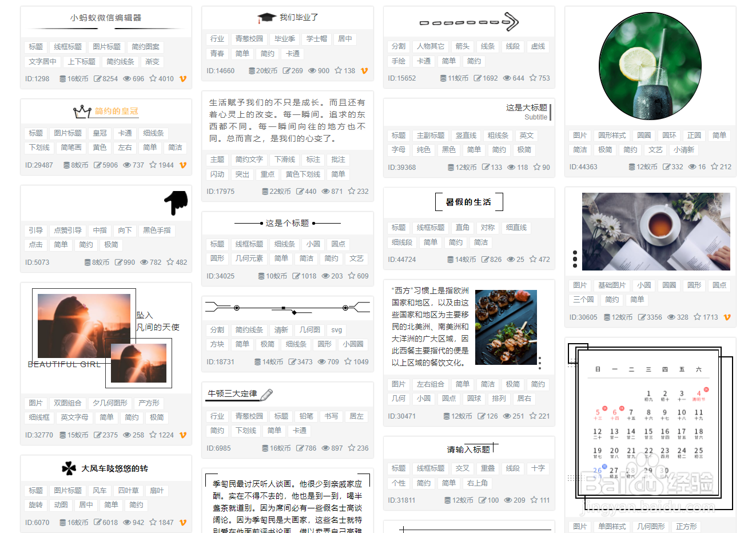Filter by 四叶草 tag
Viewport: 756px width, 533px height.
point(129,491)
